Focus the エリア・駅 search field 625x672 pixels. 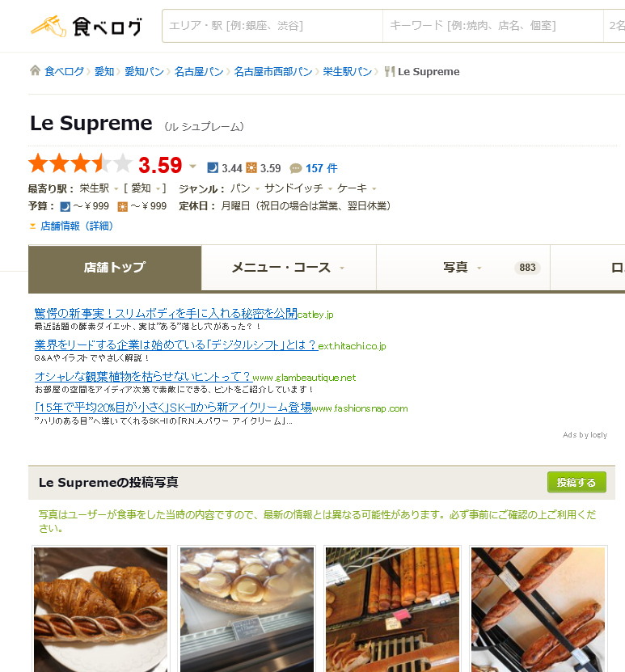(272, 26)
